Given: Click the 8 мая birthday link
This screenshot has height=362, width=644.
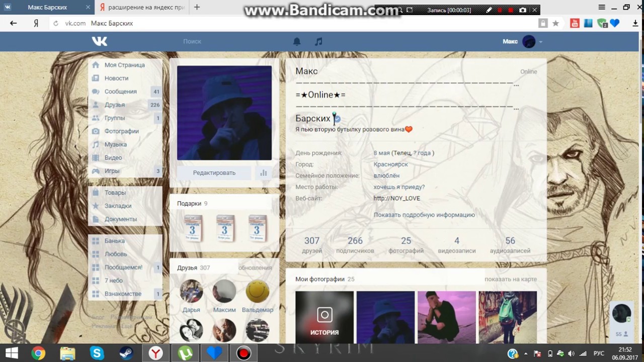Looking at the screenshot, I should coord(382,153).
